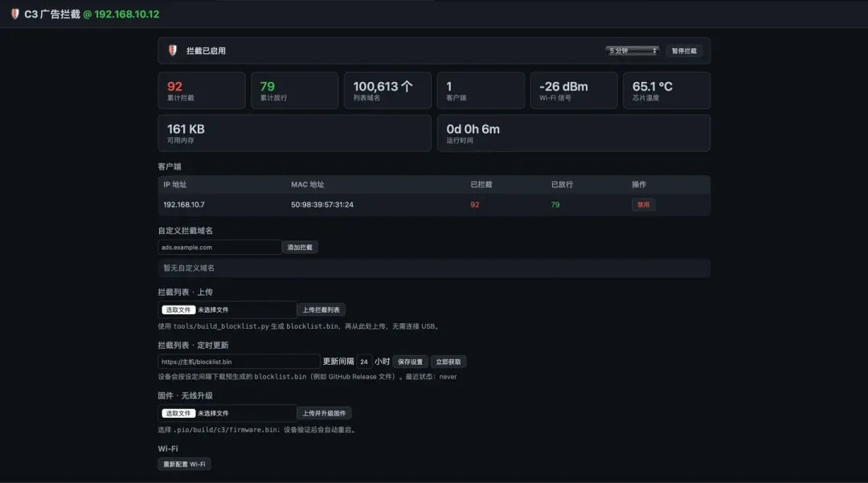Click the 操作 column header

(639, 185)
